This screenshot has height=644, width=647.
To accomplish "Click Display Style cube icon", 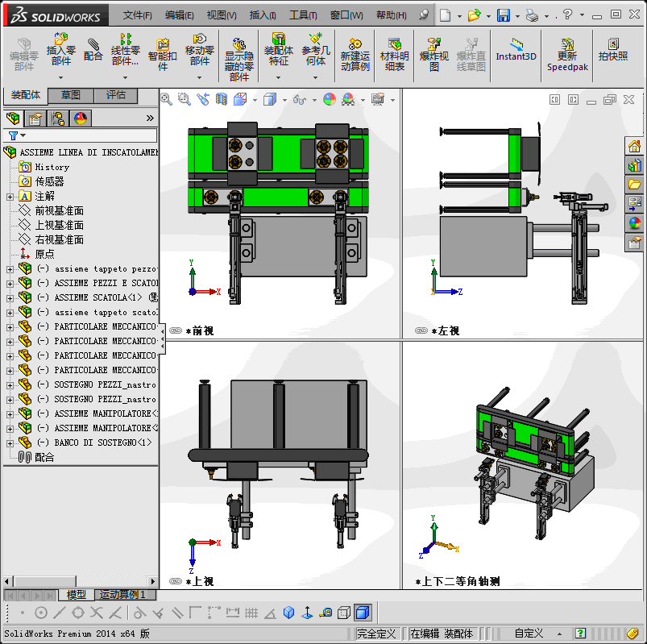I will 270,99.
